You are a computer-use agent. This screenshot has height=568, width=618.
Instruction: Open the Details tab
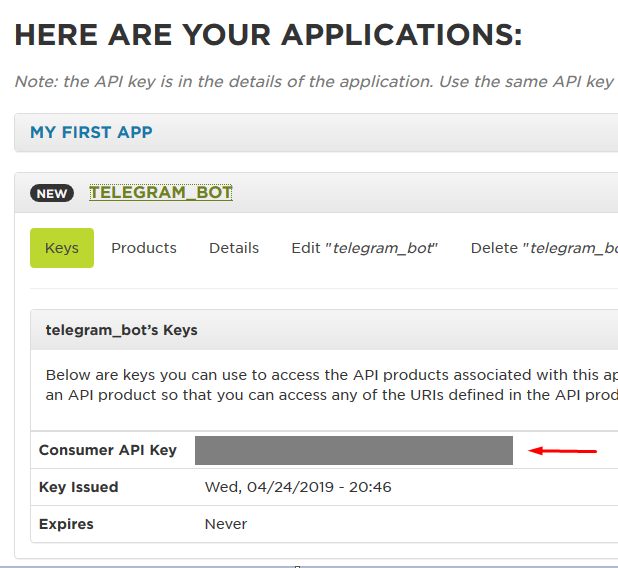234,248
